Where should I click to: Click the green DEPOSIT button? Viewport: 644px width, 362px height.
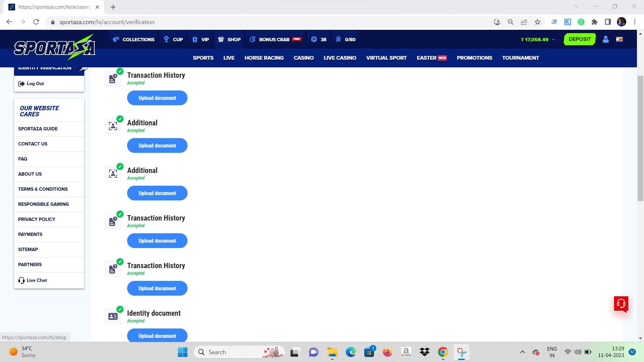tap(580, 39)
